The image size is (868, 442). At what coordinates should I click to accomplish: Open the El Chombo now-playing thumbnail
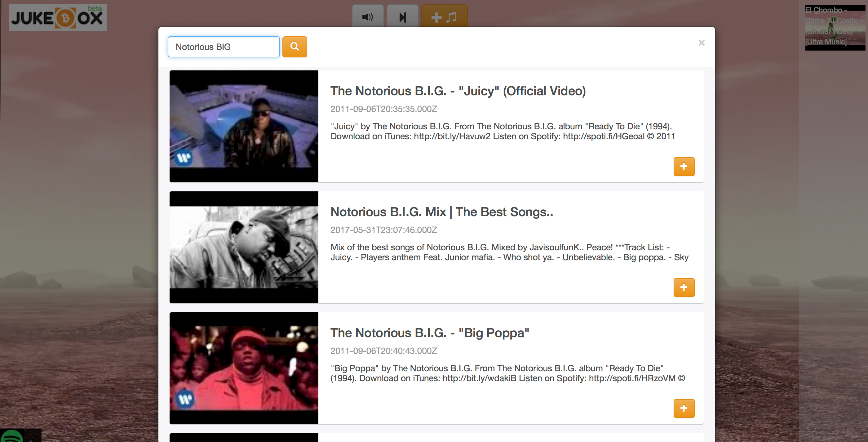(x=835, y=28)
